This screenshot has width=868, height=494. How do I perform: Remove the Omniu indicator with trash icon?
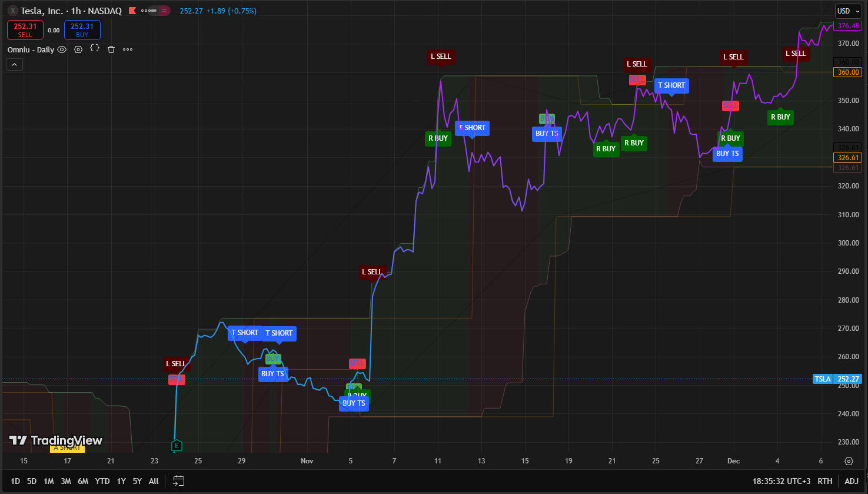[x=111, y=49]
